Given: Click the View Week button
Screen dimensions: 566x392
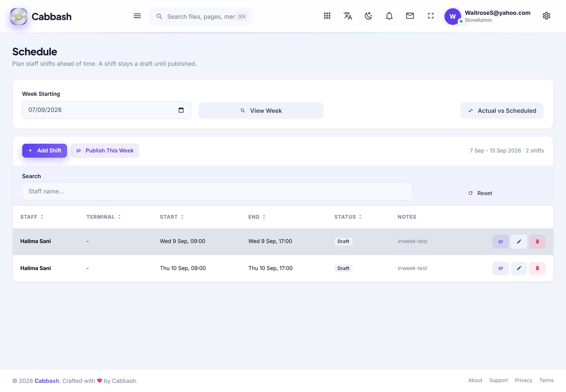Looking at the screenshot, I should tap(261, 111).
